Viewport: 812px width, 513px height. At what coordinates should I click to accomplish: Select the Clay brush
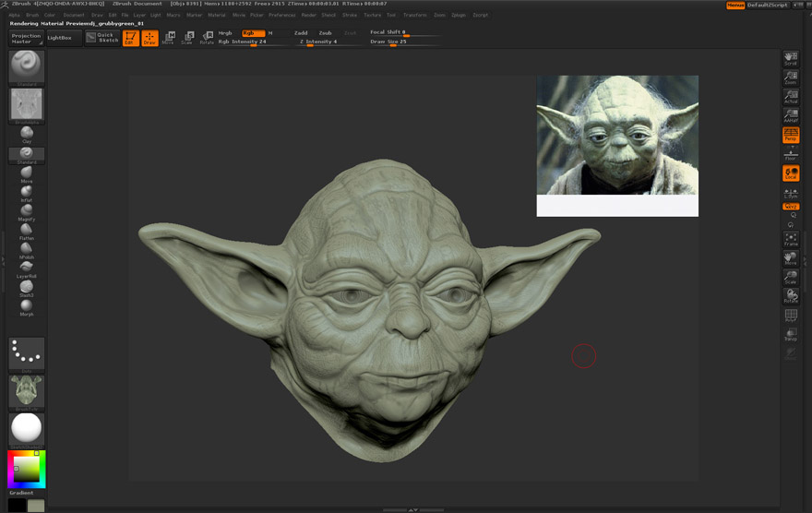click(27, 134)
